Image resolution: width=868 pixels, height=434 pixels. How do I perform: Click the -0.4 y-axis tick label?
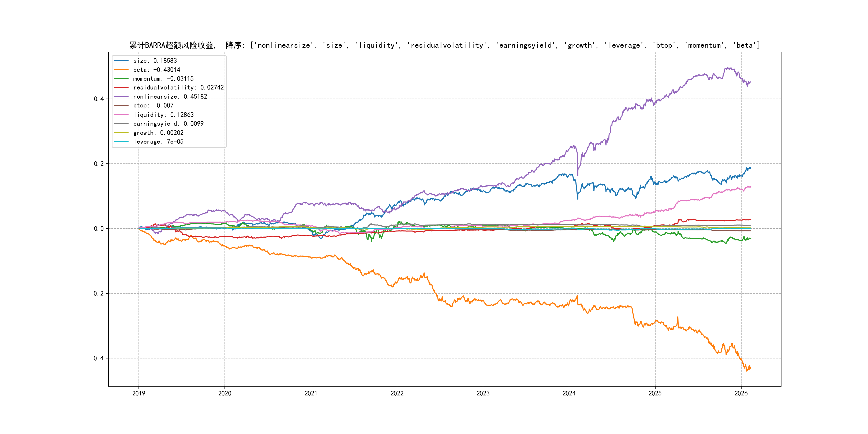coord(97,358)
